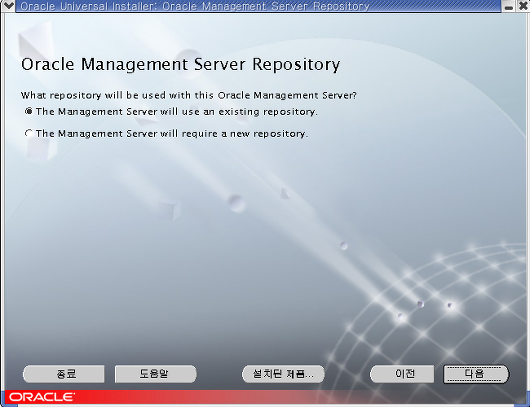
Task: Select 'require a new repository' radio option
Action: click(29, 134)
